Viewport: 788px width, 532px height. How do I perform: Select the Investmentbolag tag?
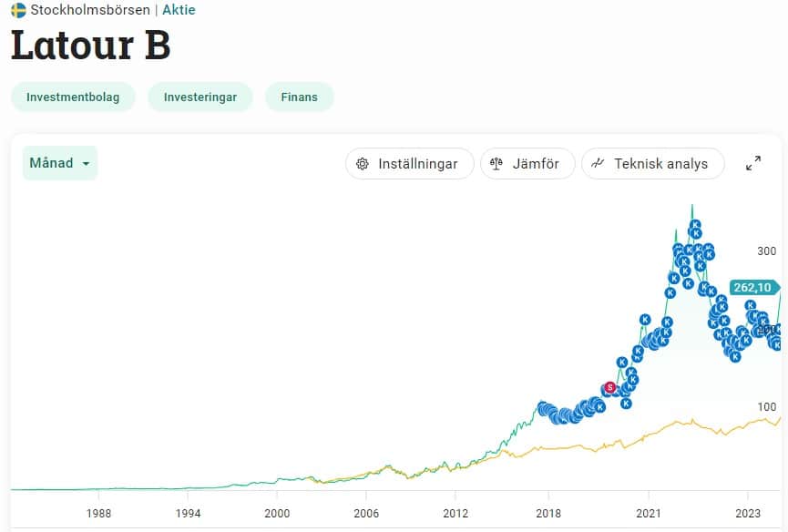pos(73,97)
